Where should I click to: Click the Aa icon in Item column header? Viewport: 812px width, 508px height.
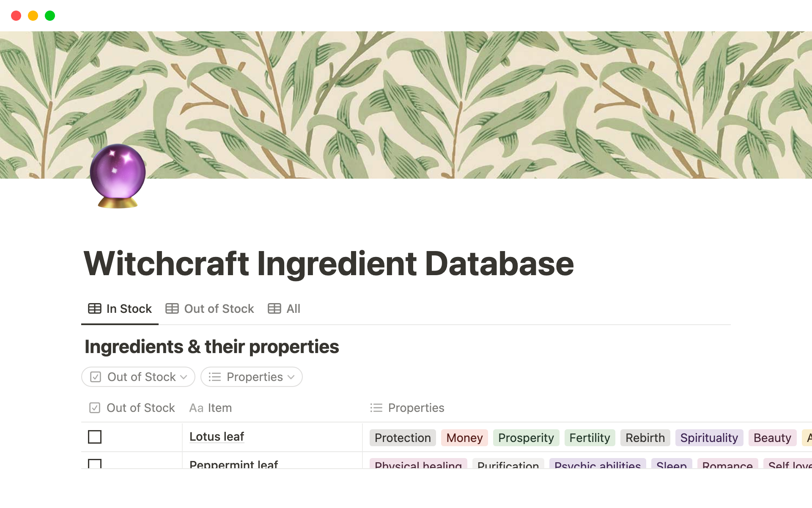tap(196, 408)
